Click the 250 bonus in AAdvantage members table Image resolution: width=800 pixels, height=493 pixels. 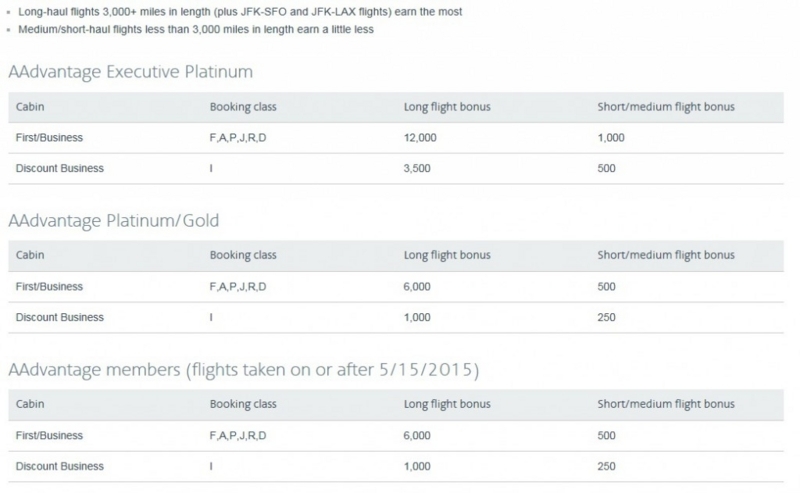606,466
